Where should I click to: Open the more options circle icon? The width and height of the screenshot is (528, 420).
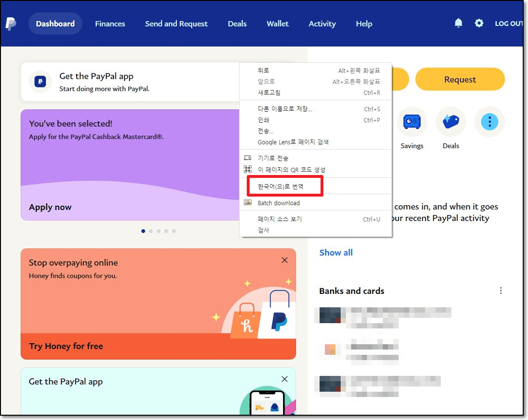[490, 122]
